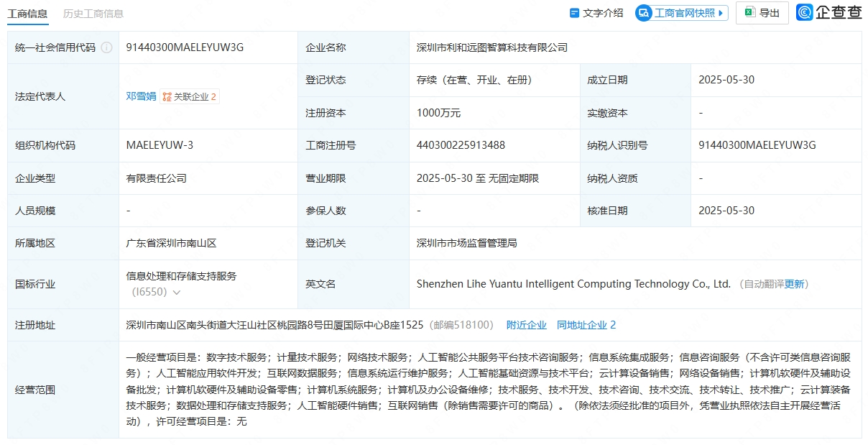Click the 文字介绍 document icon
Screen dimensions: 868x445
pyautogui.click(x=574, y=13)
